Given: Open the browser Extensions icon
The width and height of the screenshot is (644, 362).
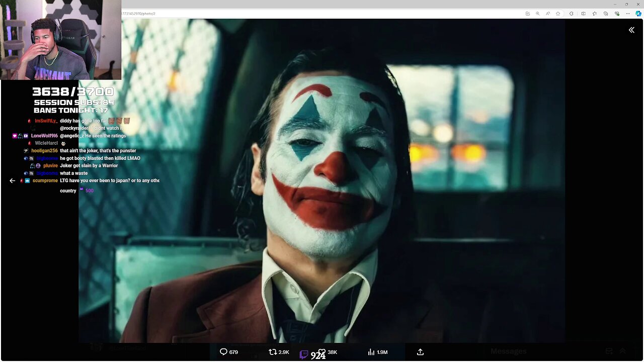Looking at the screenshot, I should click(572, 14).
